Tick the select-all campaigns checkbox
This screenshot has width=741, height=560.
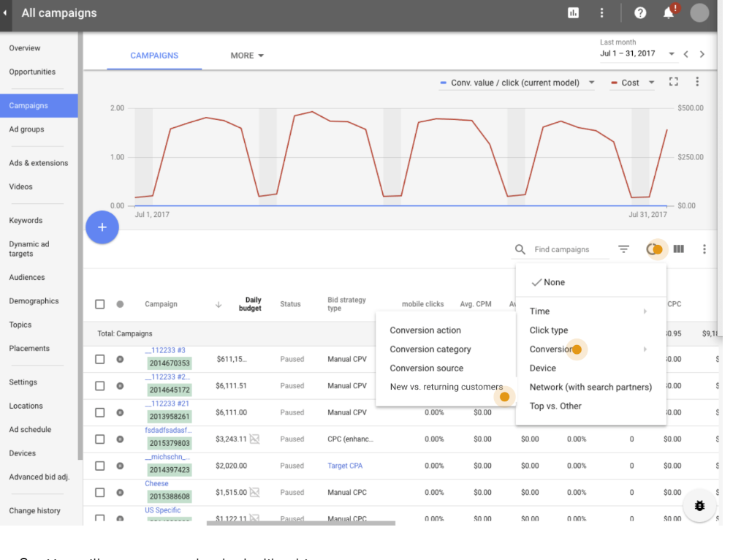(x=99, y=304)
